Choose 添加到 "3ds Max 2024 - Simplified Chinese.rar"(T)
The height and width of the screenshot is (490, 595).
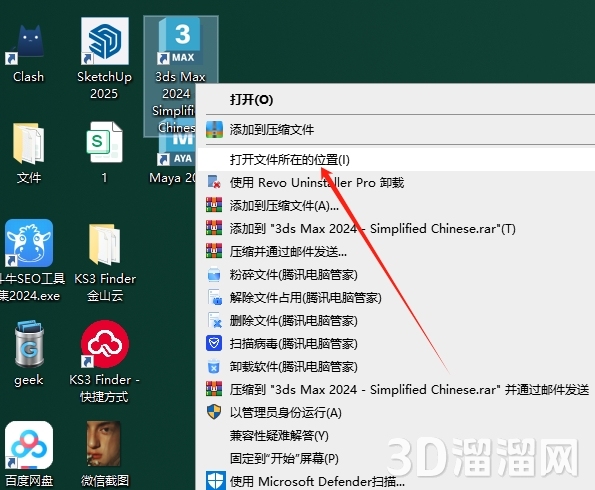(x=396, y=228)
